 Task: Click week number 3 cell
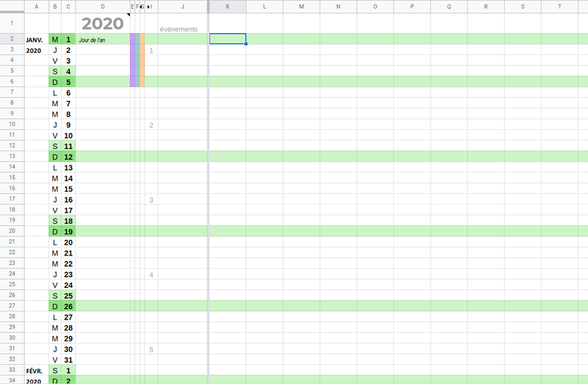tap(151, 200)
